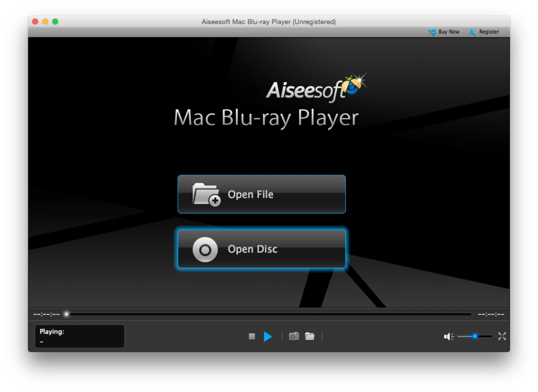Image resolution: width=538 pixels, height=392 pixels.
Task: Start playback with the blue play button
Action: coord(268,337)
